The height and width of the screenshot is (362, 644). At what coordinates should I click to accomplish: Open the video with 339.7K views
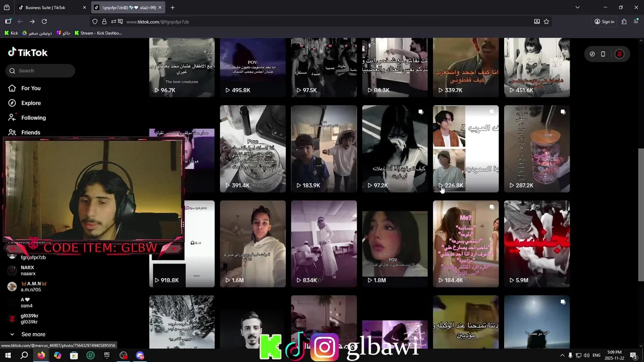coord(466,67)
